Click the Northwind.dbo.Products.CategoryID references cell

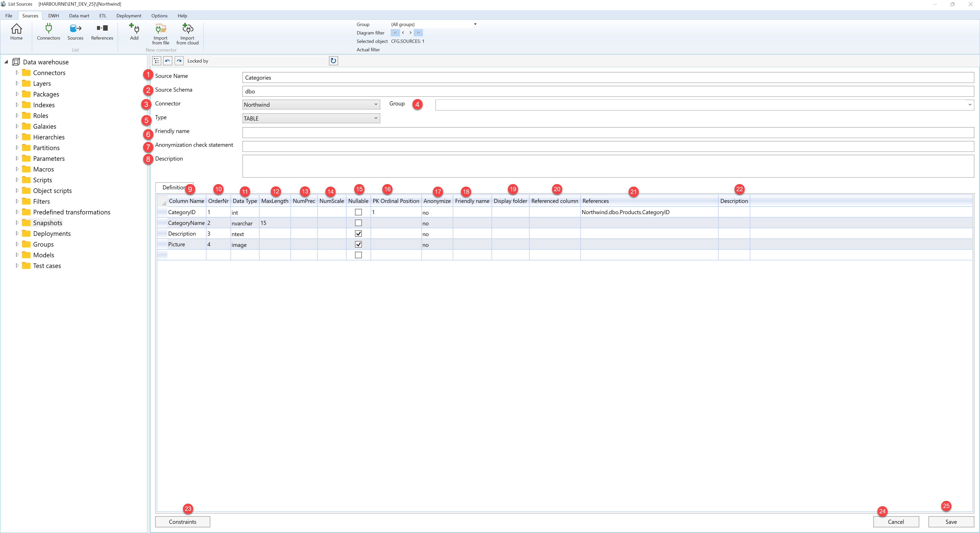click(x=649, y=212)
